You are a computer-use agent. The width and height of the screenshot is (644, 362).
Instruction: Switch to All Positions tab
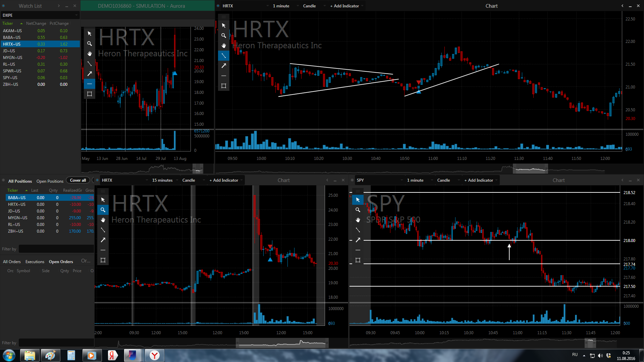tap(20, 181)
